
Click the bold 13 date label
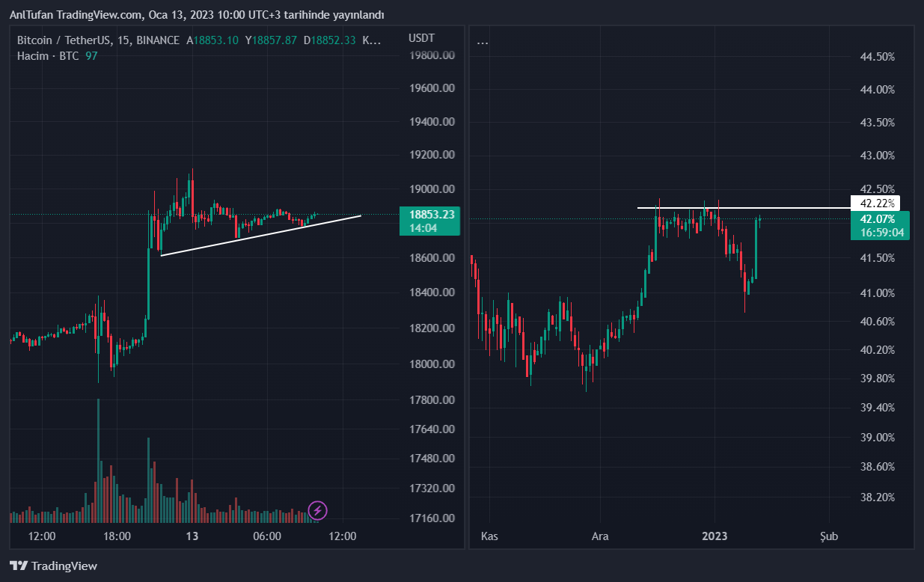pos(192,536)
